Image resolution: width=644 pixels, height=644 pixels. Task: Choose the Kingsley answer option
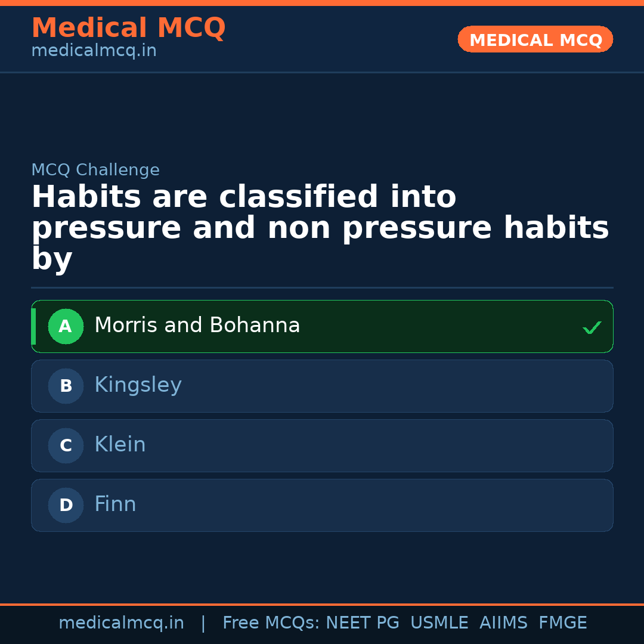[138, 385]
